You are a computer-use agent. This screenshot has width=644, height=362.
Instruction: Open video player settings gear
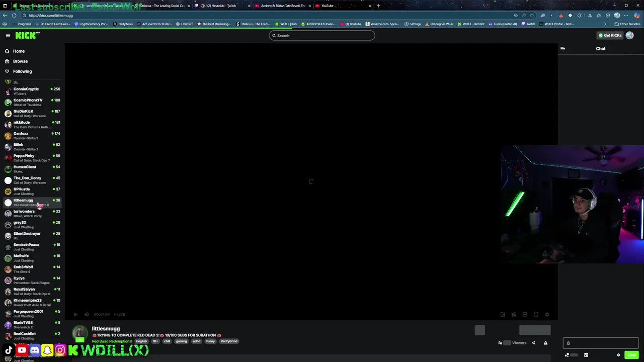point(547,314)
